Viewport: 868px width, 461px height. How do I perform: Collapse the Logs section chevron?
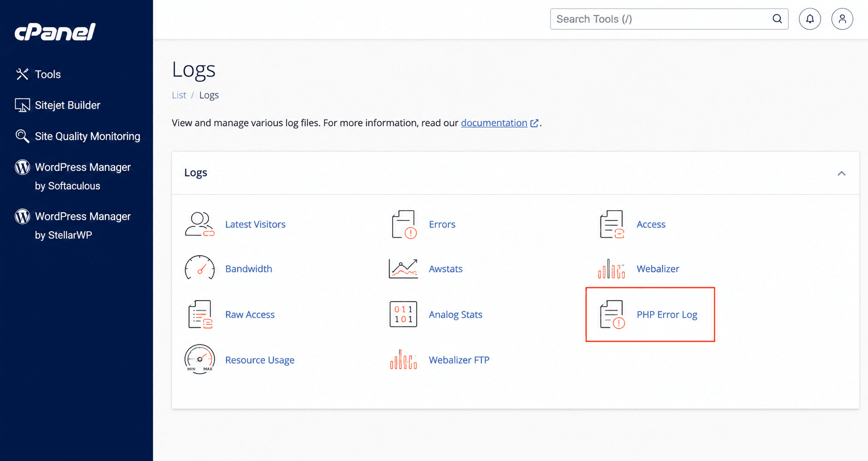[x=841, y=174]
